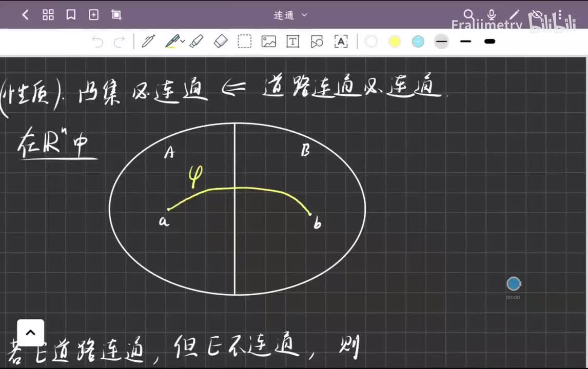Expand the pen tool options arrow
Image resolution: width=588 pixels, height=369 pixels.
coord(183,41)
